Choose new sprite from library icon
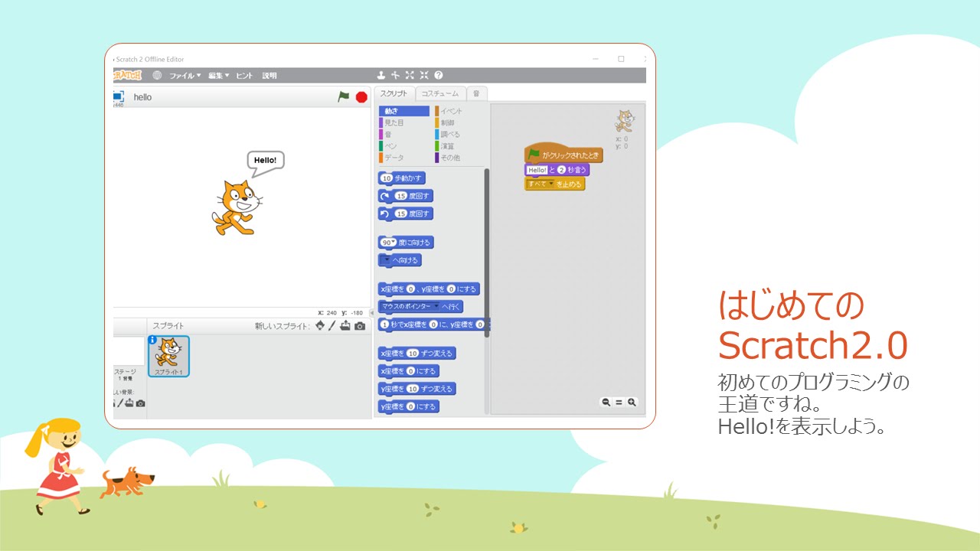The width and height of the screenshot is (980, 551). tap(320, 326)
